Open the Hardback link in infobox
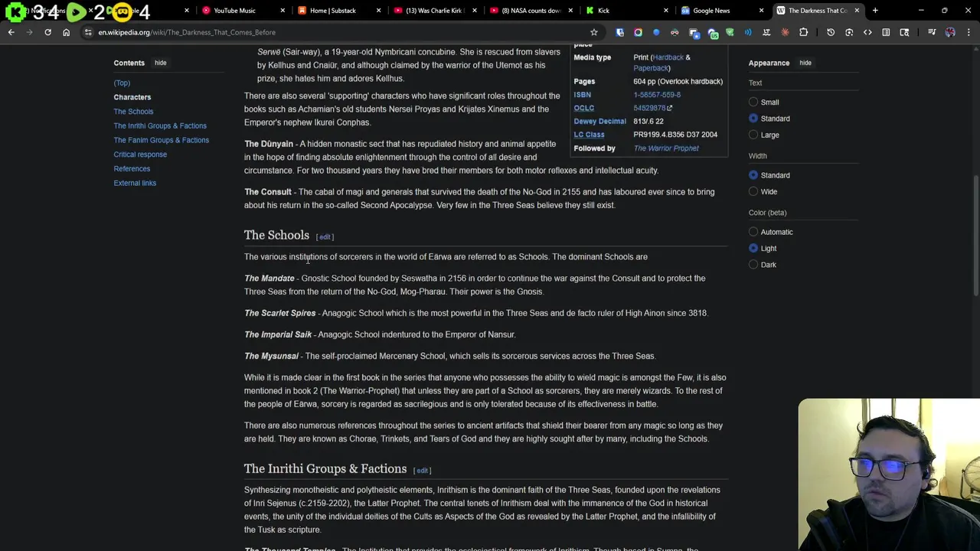980x551 pixels. (668, 57)
